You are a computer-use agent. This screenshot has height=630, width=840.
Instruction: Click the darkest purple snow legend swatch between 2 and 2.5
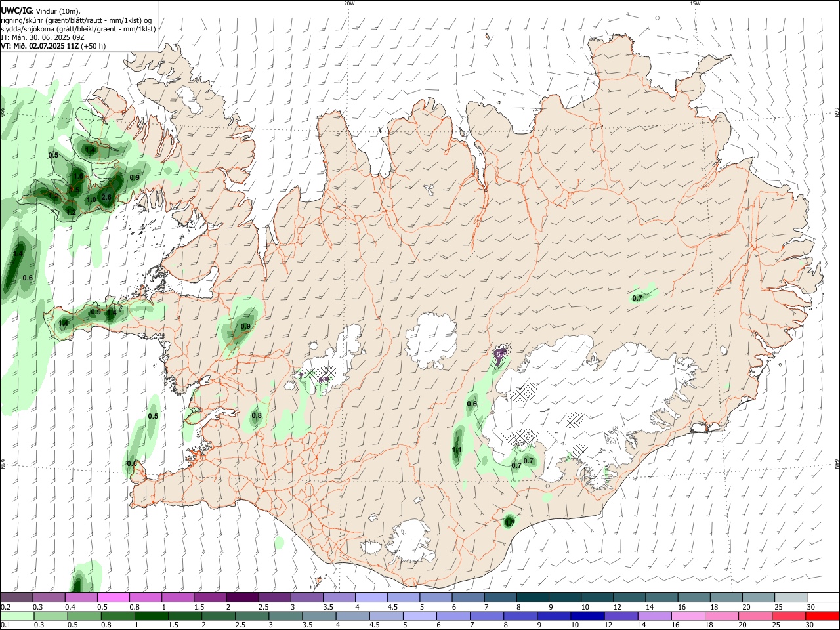click(x=241, y=597)
